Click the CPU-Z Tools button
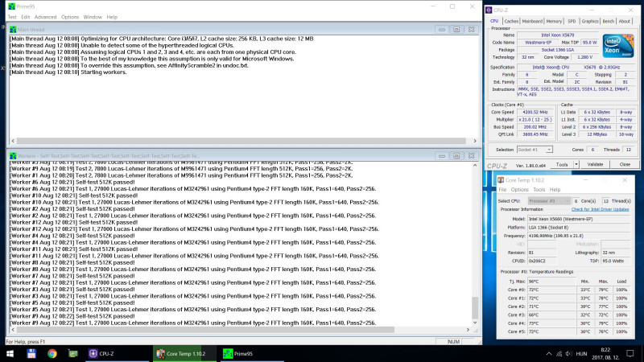This screenshot has width=644, height=362. pos(561,165)
